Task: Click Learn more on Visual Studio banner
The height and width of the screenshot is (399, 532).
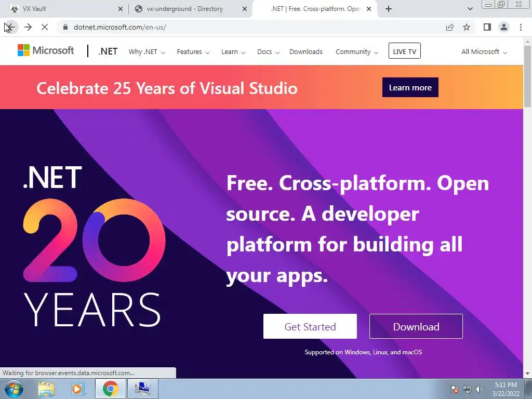Action: 410,87
